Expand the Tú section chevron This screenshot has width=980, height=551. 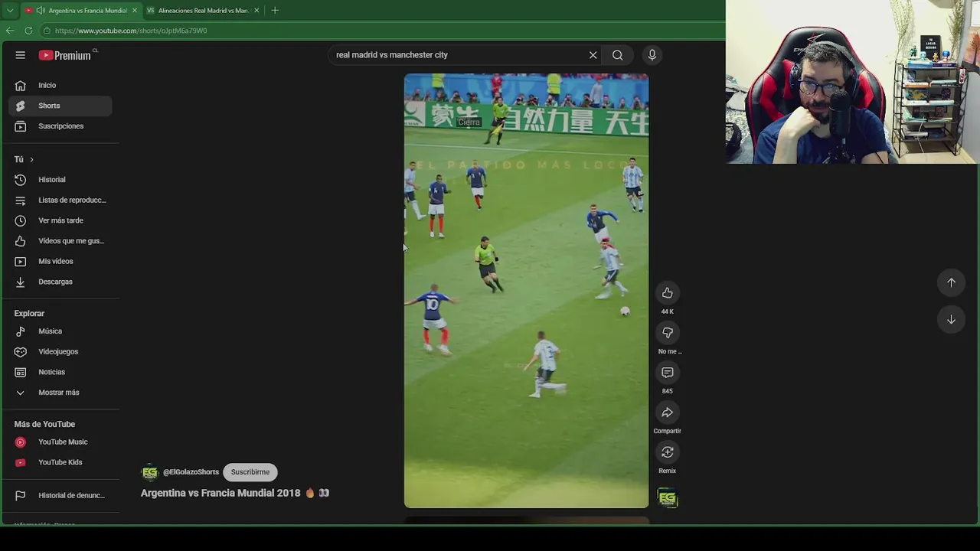(x=31, y=159)
